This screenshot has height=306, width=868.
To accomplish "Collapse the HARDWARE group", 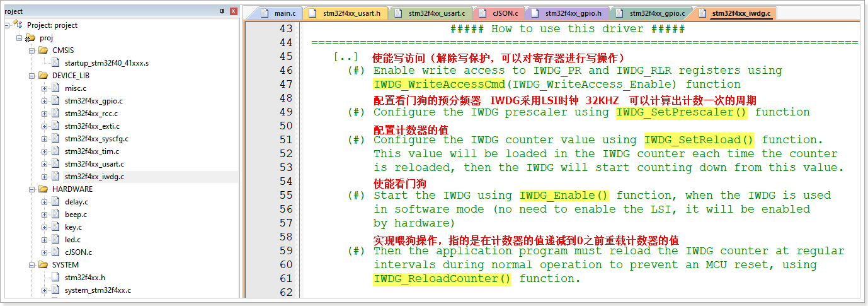I will coord(32,189).
